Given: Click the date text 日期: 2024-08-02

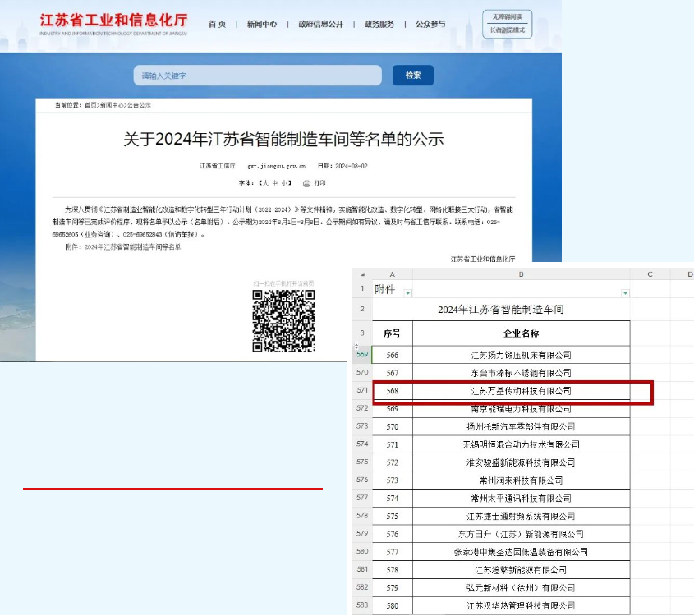Looking at the screenshot, I should (342, 166).
